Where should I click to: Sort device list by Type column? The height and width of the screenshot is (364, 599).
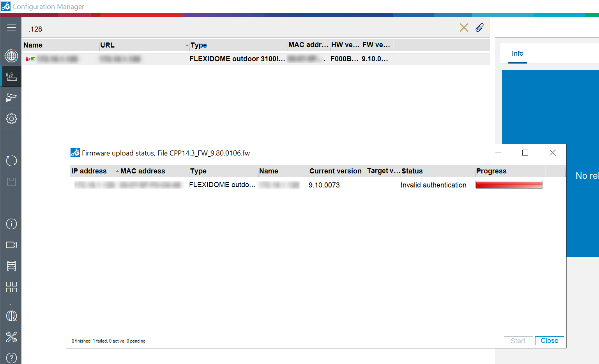click(199, 45)
